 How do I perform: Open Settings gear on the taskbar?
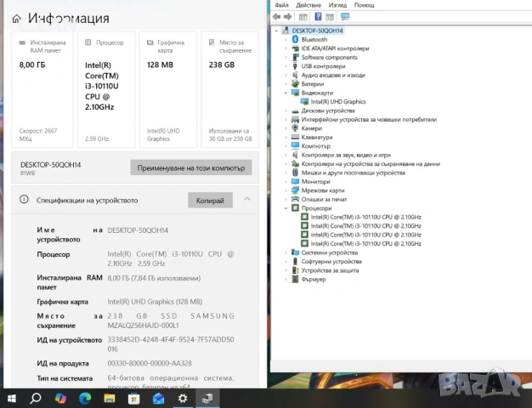pyautogui.click(x=183, y=398)
